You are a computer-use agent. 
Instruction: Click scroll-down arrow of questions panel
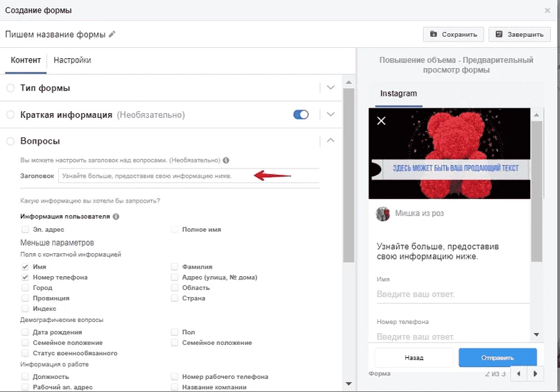click(348, 384)
